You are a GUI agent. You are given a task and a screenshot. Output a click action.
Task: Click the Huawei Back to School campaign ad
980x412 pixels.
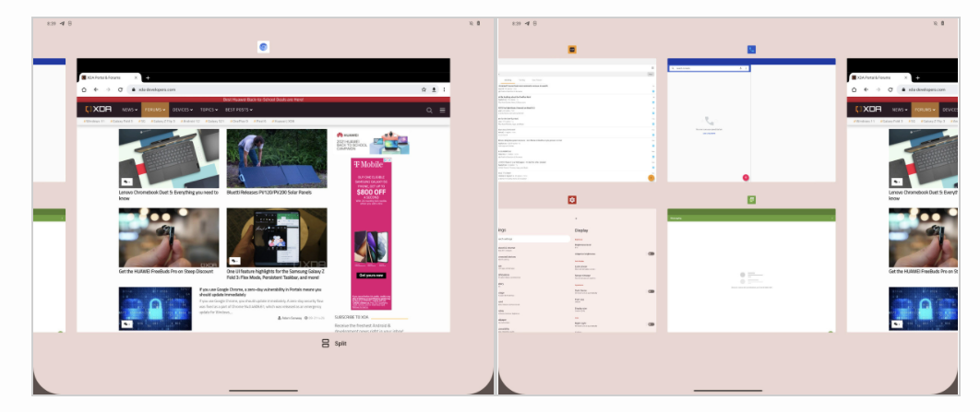point(373,142)
